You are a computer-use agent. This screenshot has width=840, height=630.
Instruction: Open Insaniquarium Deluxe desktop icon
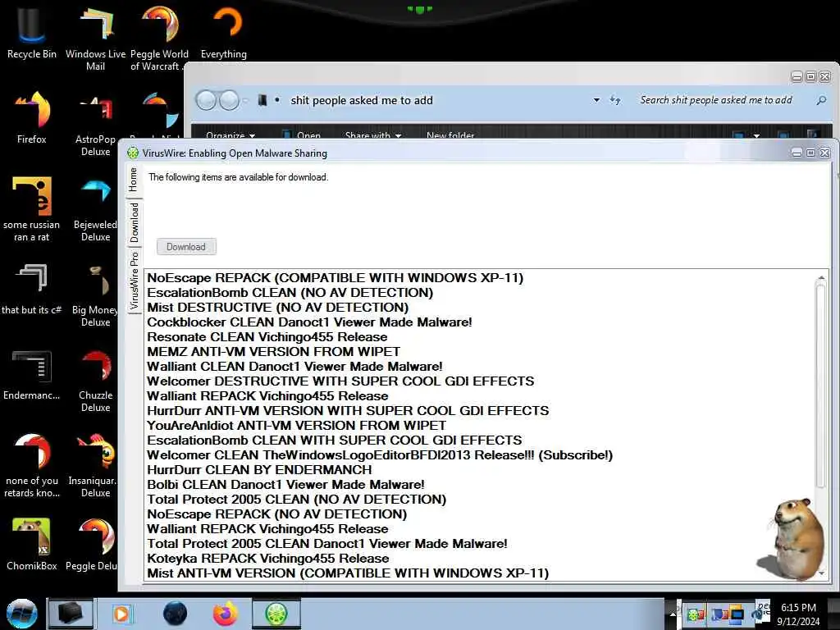tap(94, 465)
